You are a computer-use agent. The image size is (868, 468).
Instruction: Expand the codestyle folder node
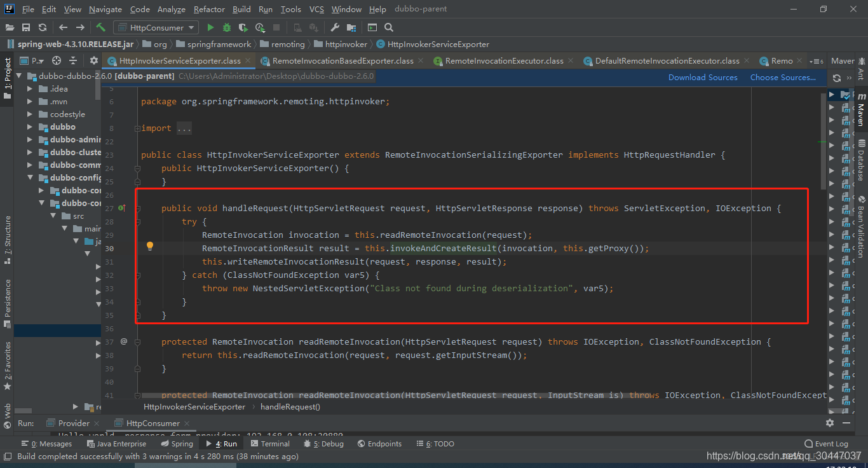[x=30, y=114]
